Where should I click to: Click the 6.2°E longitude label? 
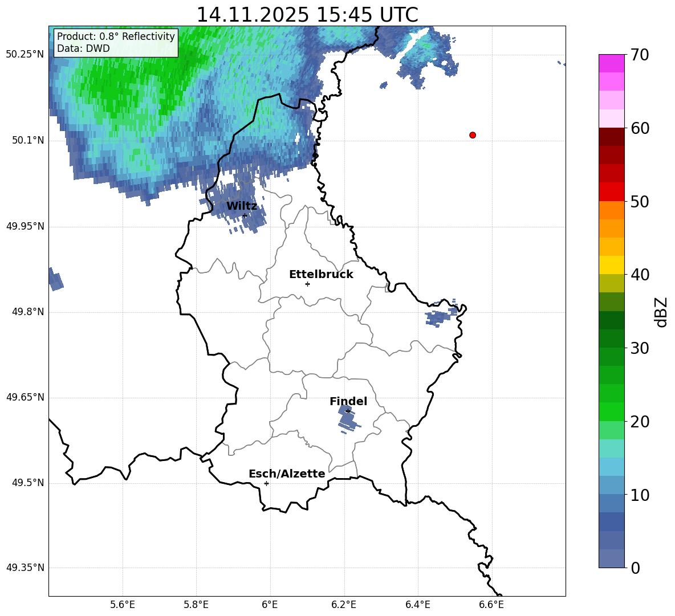coord(344,605)
